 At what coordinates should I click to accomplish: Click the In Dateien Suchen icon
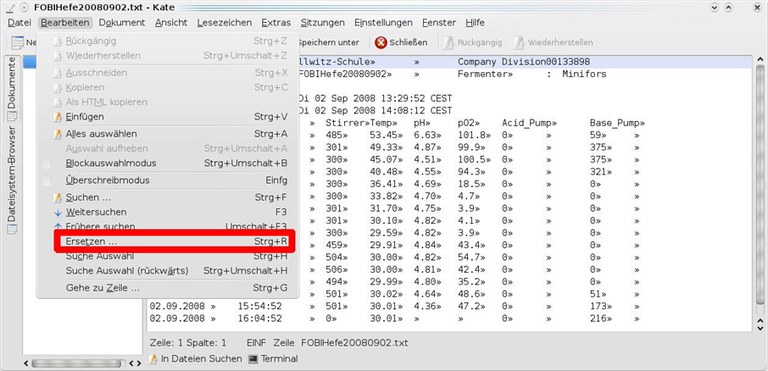(x=153, y=359)
